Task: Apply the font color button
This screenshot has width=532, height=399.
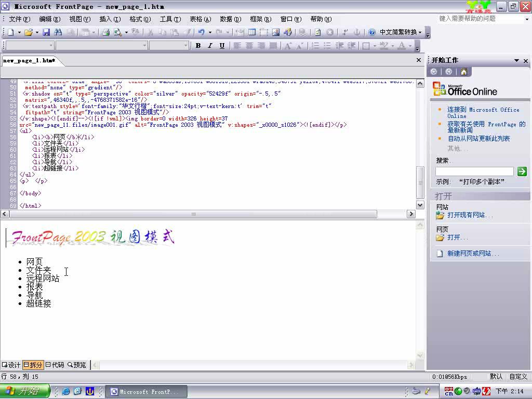Action: pos(402,46)
